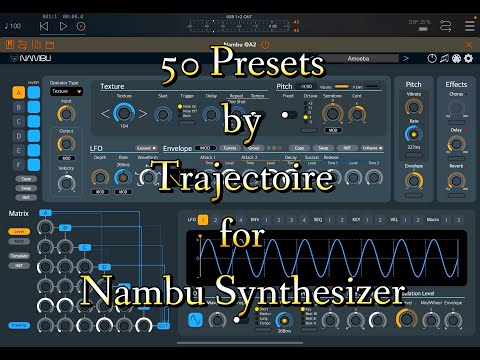Select SEQ 1 modulation tab
The image size is (480, 360).
329,220
